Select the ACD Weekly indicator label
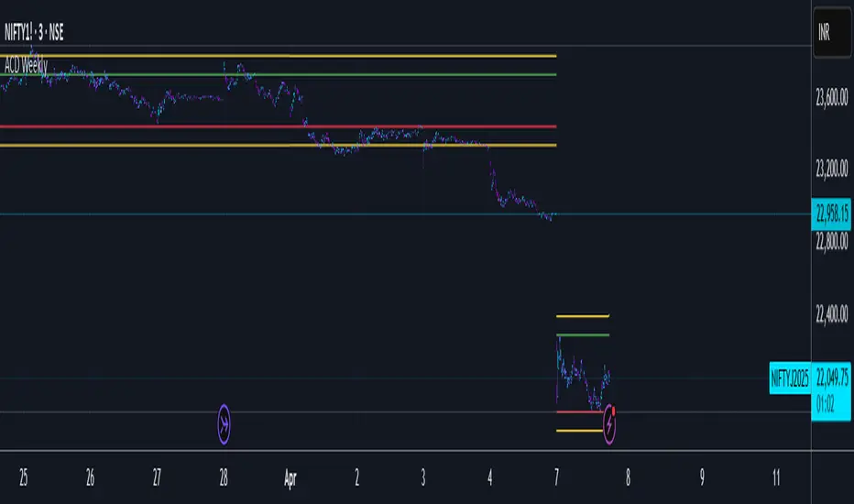 [x=26, y=66]
